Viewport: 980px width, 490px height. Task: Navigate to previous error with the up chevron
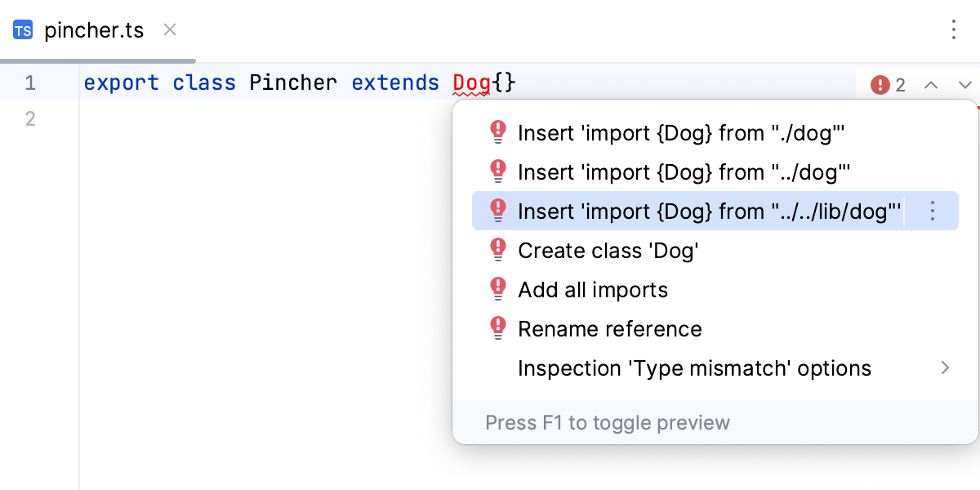pos(931,84)
